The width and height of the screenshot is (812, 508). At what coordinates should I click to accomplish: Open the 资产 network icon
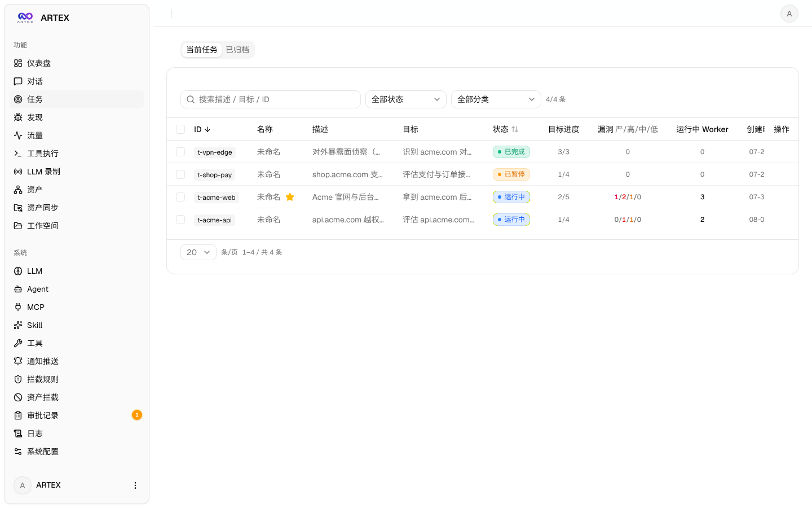[x=18, y=190]
